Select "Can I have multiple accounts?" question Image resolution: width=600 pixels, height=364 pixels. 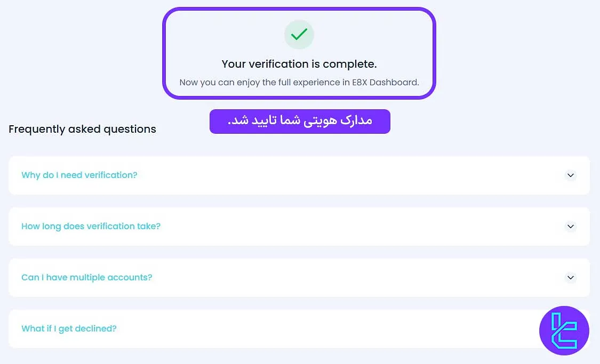point(86,277)
